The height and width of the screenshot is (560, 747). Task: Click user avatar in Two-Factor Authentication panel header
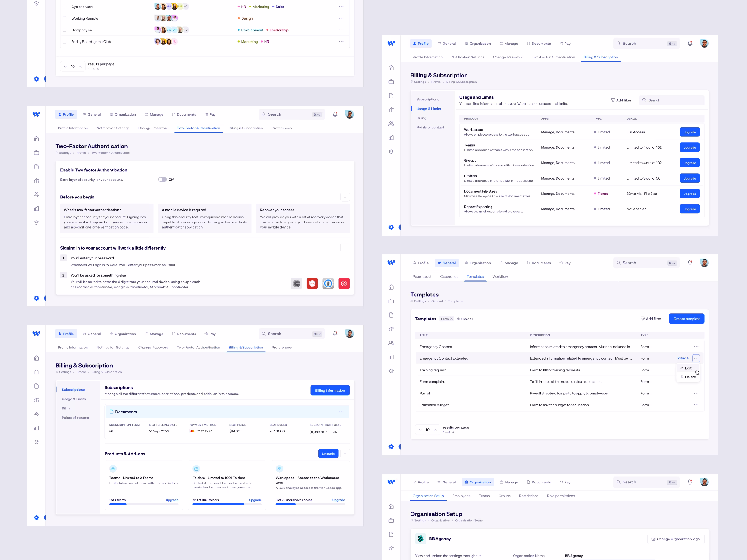point(350,114)
